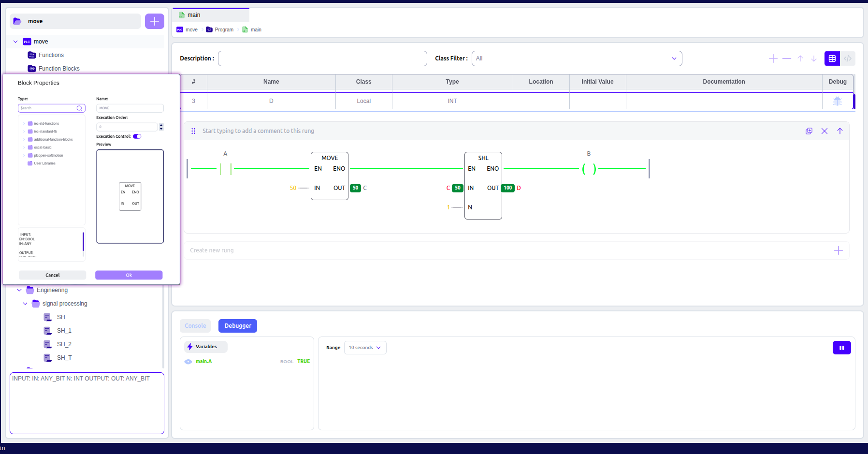The height and width of the screenshot is (454, 868).
Task: Confirm Block Properties with Ok
Action: [129, 275]
